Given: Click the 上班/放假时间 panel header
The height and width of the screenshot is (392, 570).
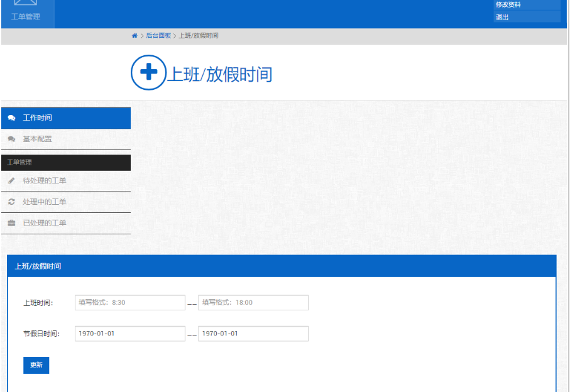Looking at the screenshot, I should pos(282,266).
